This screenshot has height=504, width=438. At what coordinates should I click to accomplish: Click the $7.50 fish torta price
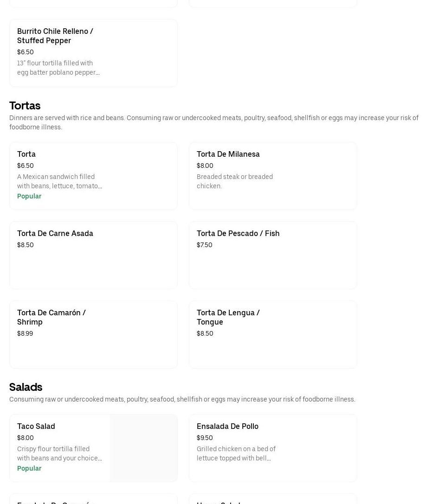204,245
